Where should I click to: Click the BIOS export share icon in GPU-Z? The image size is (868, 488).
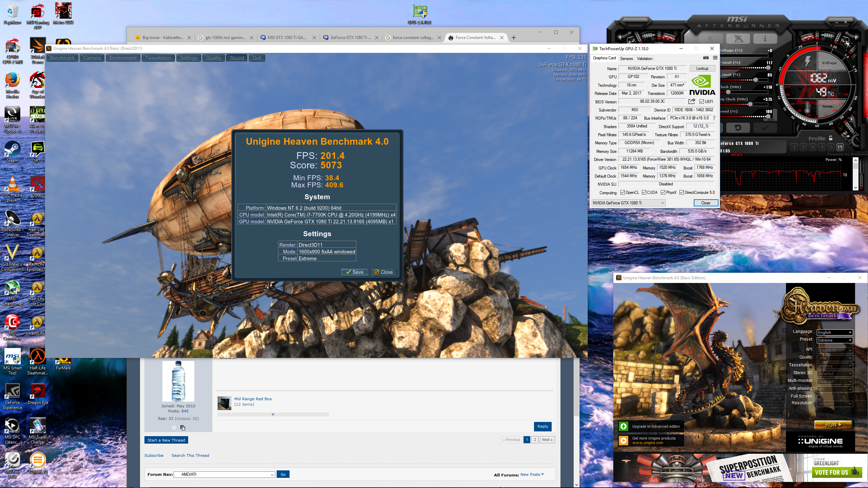coord(692,101)
